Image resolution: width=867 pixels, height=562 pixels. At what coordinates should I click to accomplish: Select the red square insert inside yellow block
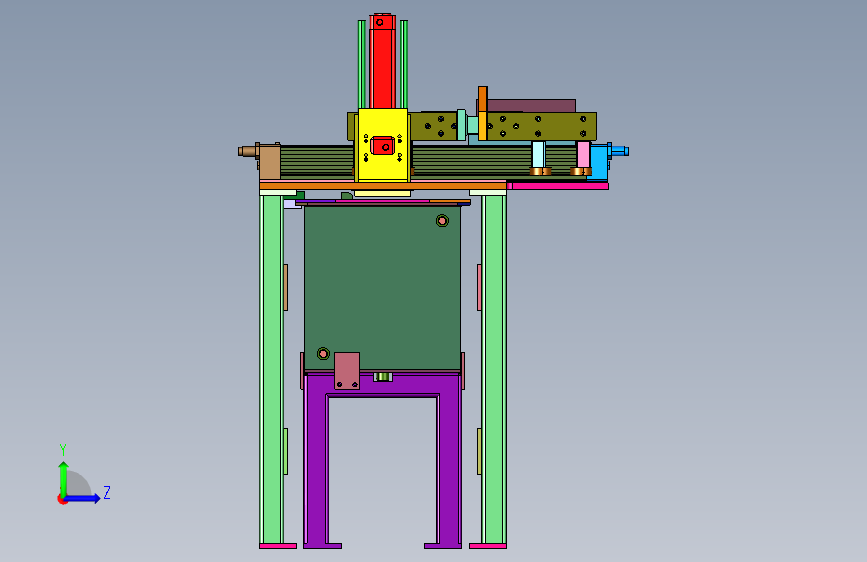pyautogui.click(x=383, y=145)
